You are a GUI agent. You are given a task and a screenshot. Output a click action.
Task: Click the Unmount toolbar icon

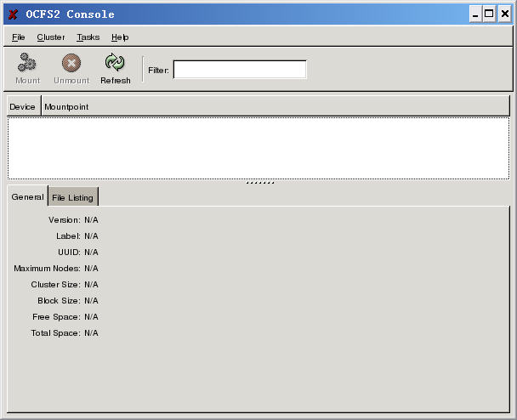pyautogui.click(x=71, y=69)
